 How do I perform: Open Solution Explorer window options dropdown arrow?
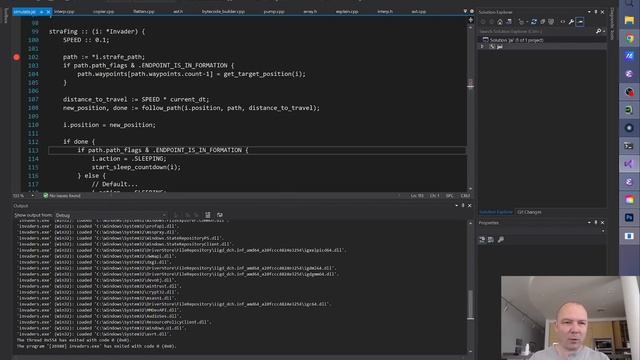click(589, 12)
